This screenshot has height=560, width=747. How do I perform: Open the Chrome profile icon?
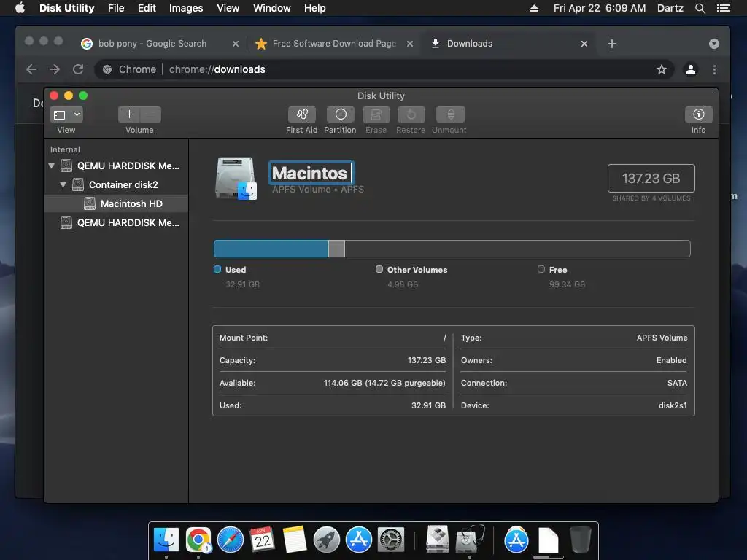(x=690, y=69)
